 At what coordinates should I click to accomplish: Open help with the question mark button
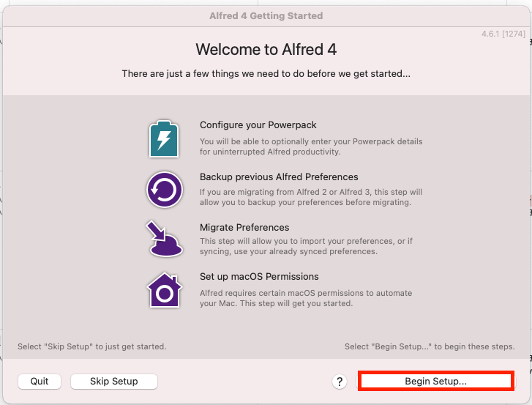[x=340, y=382]
